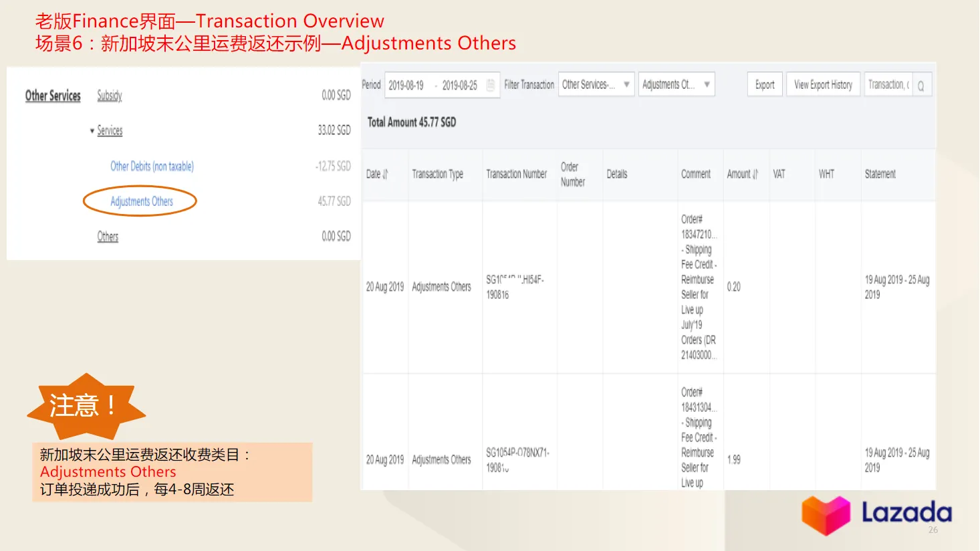Click the Transaction search input field

(x=888, y=85)
